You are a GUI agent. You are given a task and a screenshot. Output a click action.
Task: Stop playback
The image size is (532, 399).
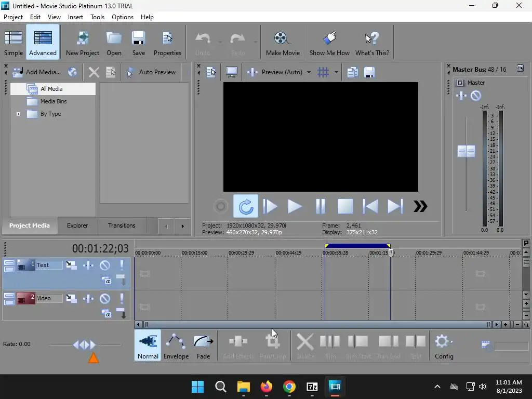pyautogui.click(x=345, y=206)
